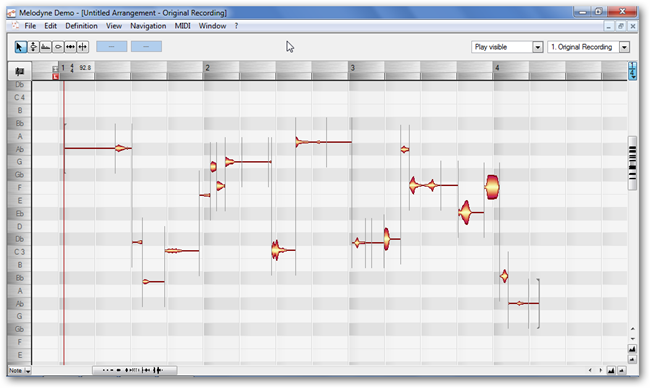Click the vertical scrollbar thumb
Image resolution: width=650 pixels, height=388 pixels.
(x=633, y=163)
